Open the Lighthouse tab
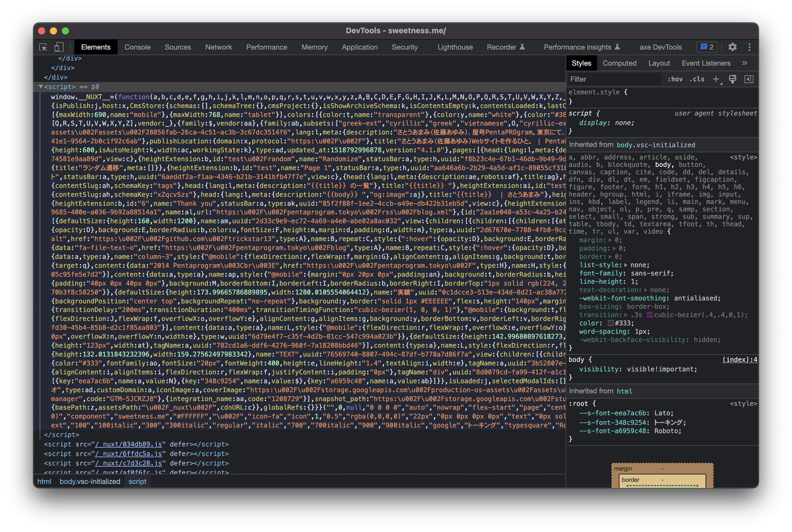The width and height of the screenshot is (792, 532). pos(455,47)
